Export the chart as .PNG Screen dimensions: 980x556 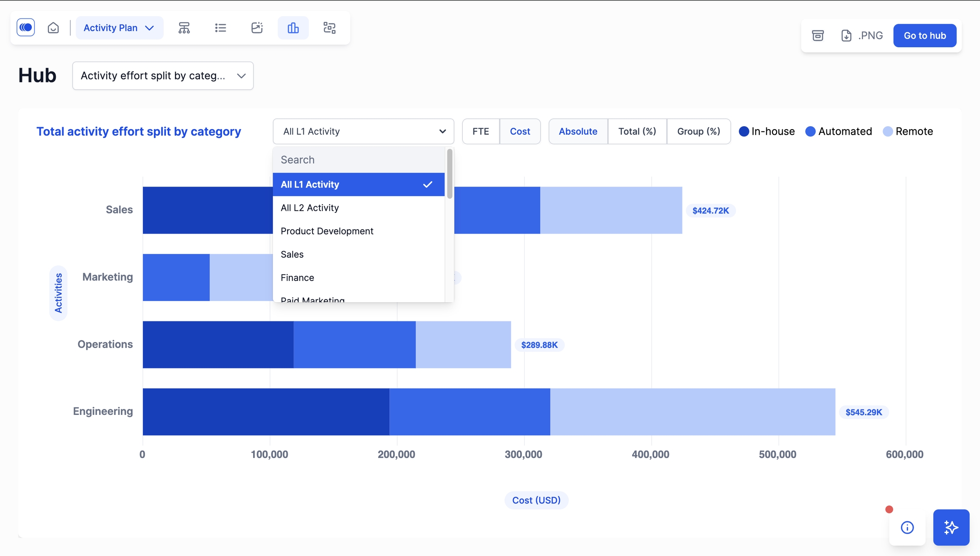(x=862, y=36)
